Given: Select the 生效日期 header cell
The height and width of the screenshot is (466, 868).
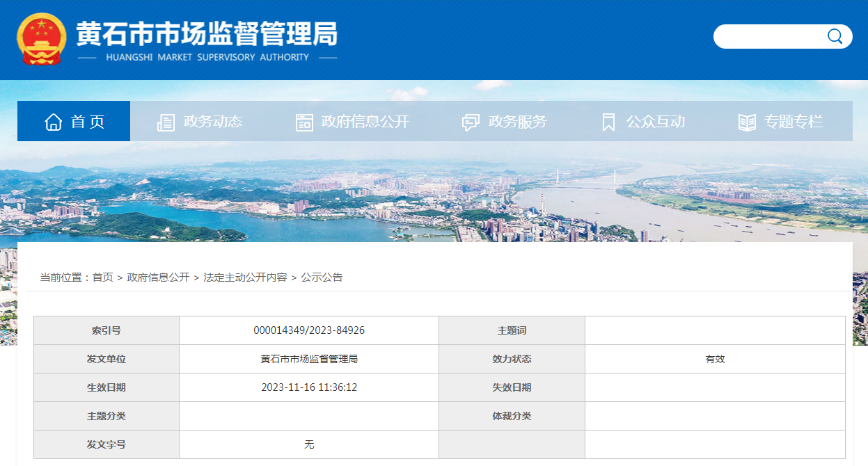Looking at the screenshot, I should pyautogui.click(x=106, y=387).
